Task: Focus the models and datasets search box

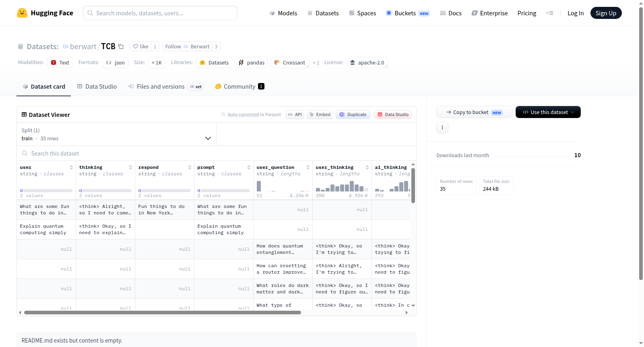Action: (x=160, y=13)
